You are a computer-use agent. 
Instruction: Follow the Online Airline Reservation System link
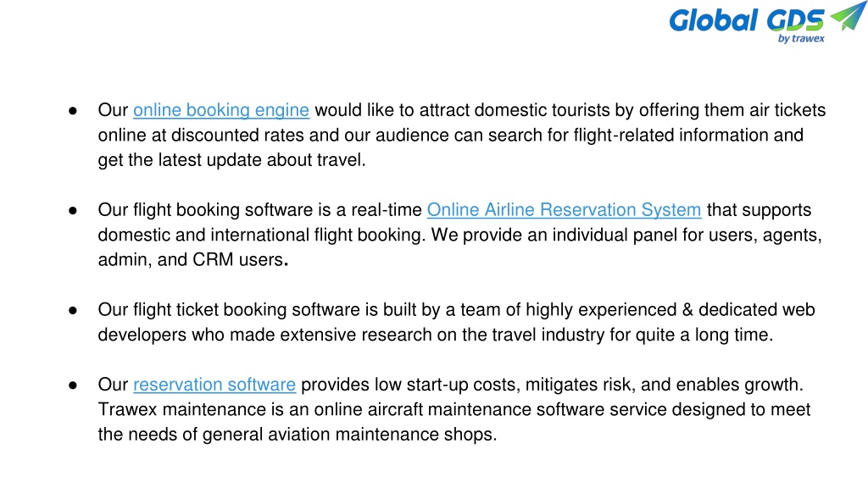[564, 210]
